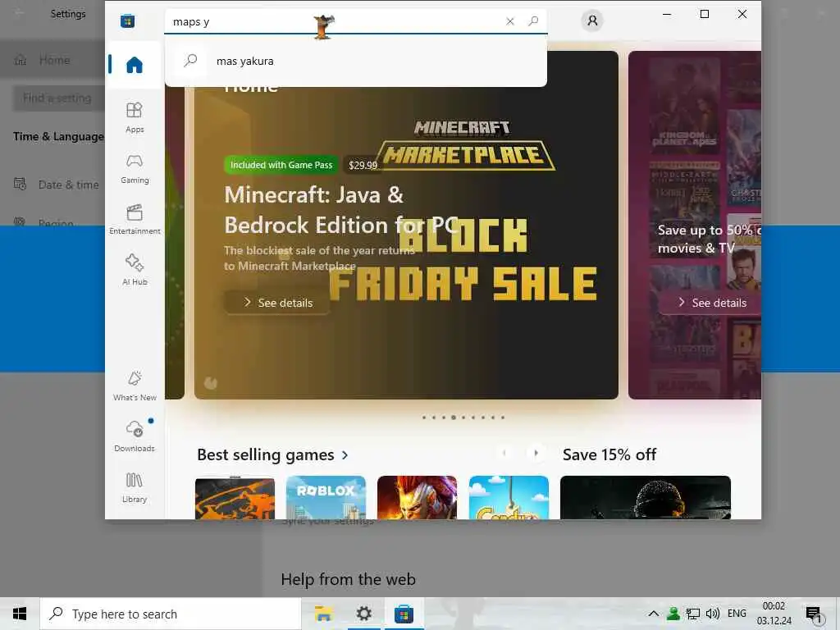
Task: Open network status tray icon
Action: (693, 614)
